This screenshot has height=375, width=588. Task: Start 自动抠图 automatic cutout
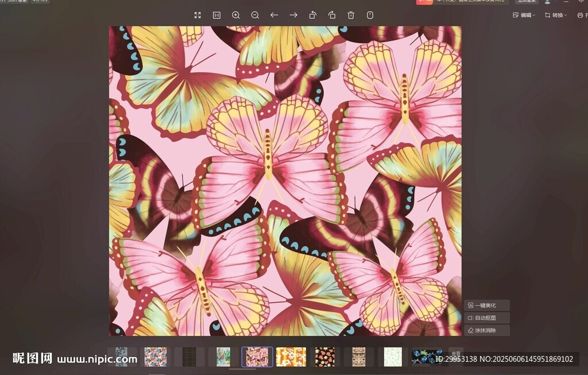[486, 318]
